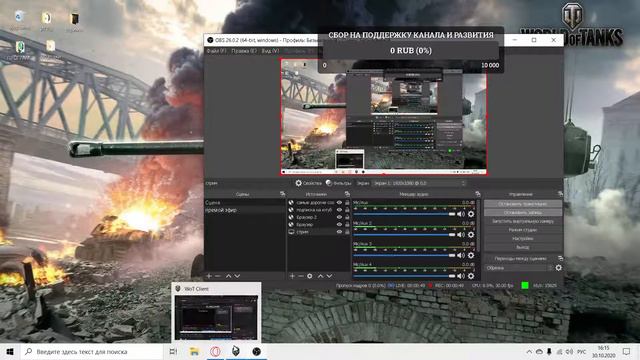640x360 pixels.
Task: Open source properties gear below the Sources list
Action: click(310, 276)
